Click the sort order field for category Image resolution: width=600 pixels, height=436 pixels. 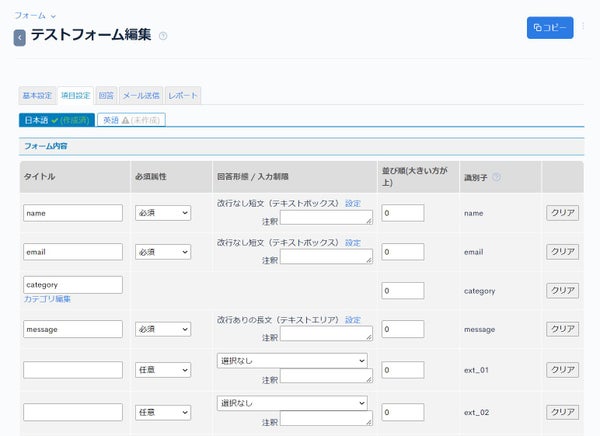403,291
